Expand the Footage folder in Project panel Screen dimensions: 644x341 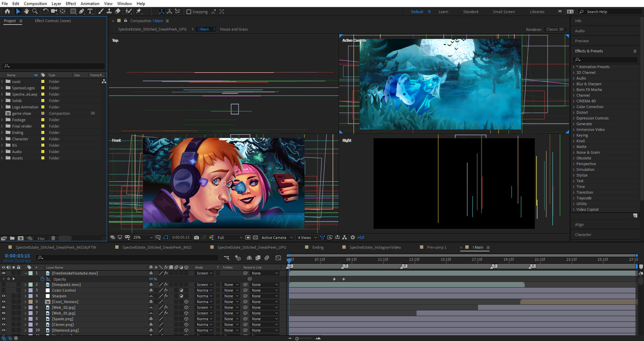[2, 120]
